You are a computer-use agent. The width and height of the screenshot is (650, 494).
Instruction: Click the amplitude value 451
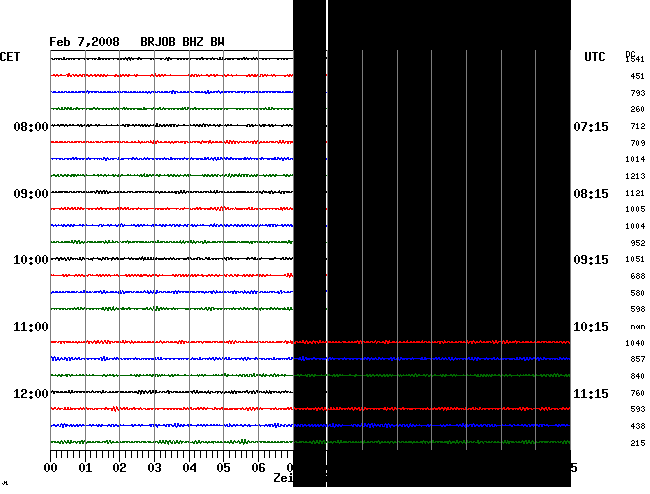click(638, 76)
